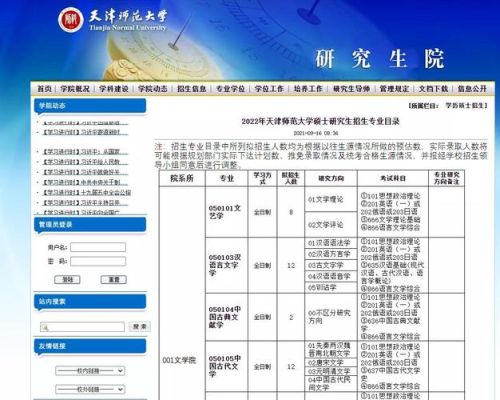Viewport: 500px width, 400px height.
Task: Go to 文档下载 in the nav bar
Action: tap(433, 89)
